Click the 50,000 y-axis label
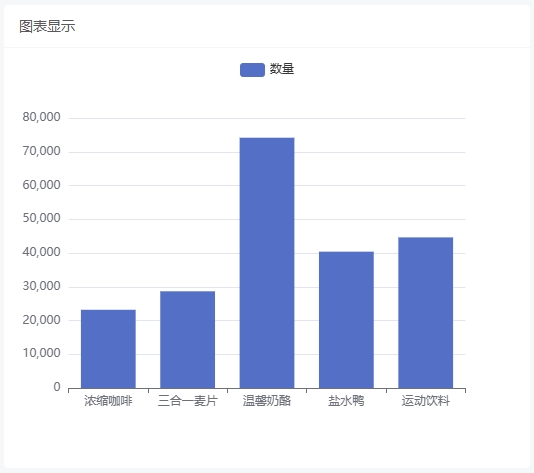The image size is (534, 473). (42, 218)
